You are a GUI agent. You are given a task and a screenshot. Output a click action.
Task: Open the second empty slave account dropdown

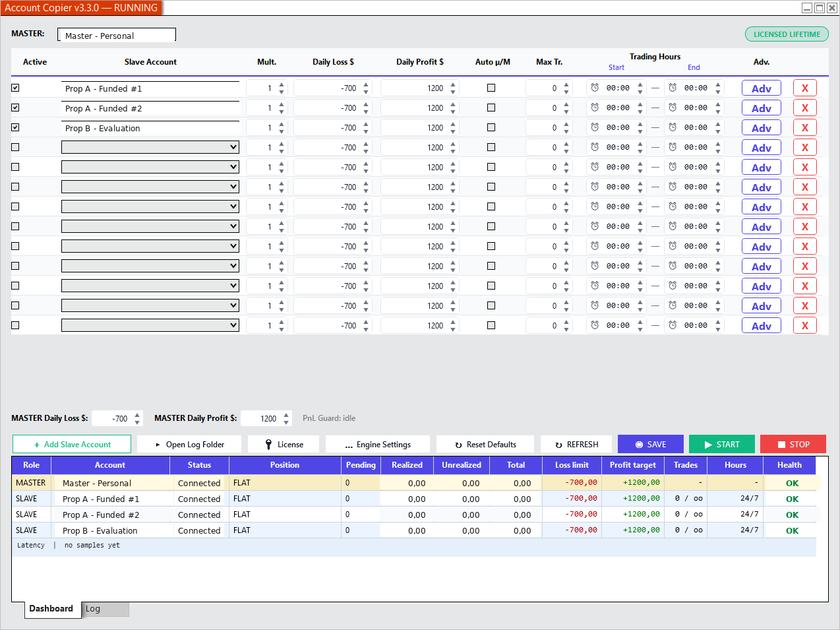150,167
